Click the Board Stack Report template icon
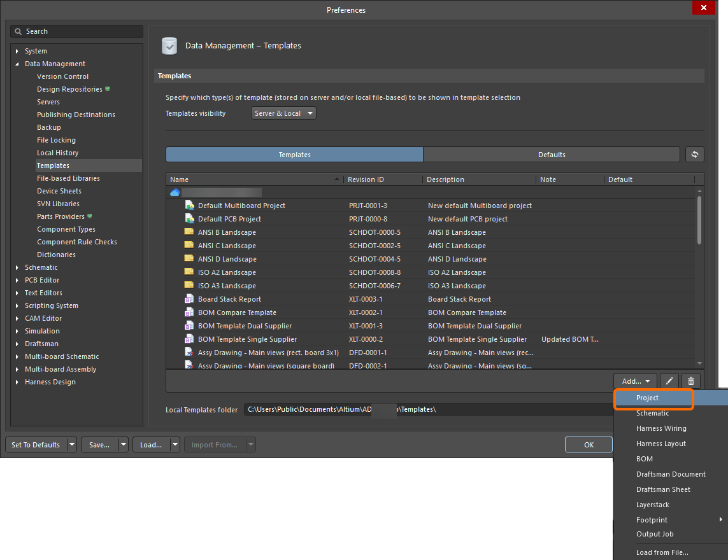The image size is (728, 560). (x=189, y=299)
